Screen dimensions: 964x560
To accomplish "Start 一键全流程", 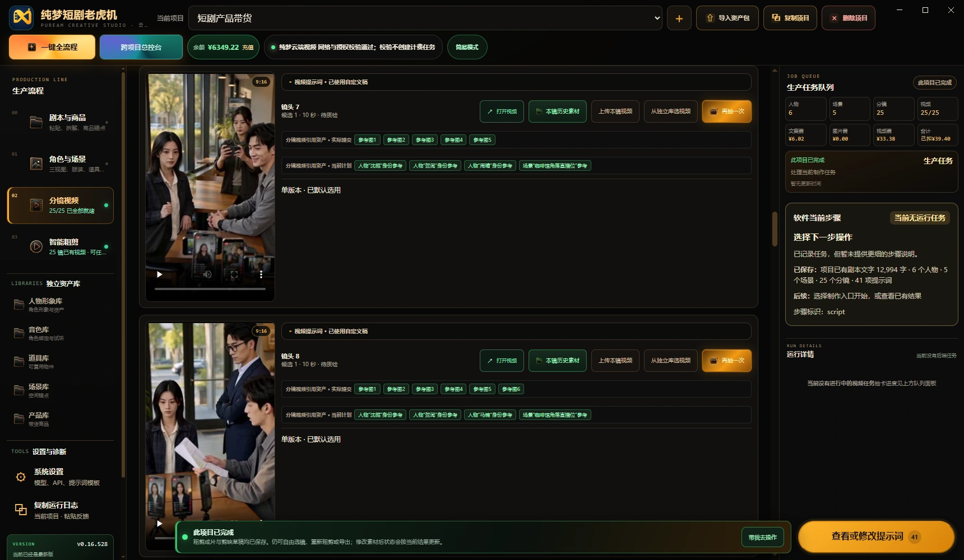I will click(x=52, y=47).
